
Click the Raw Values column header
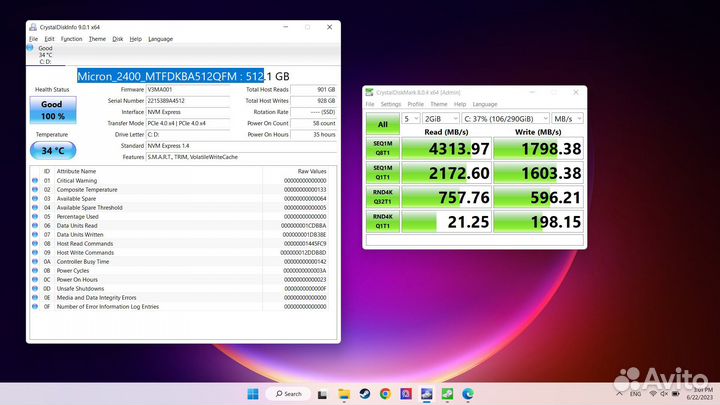tap(312, 171)
